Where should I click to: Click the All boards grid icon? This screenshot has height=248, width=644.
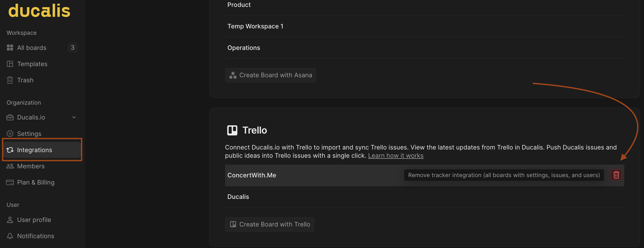10,48
